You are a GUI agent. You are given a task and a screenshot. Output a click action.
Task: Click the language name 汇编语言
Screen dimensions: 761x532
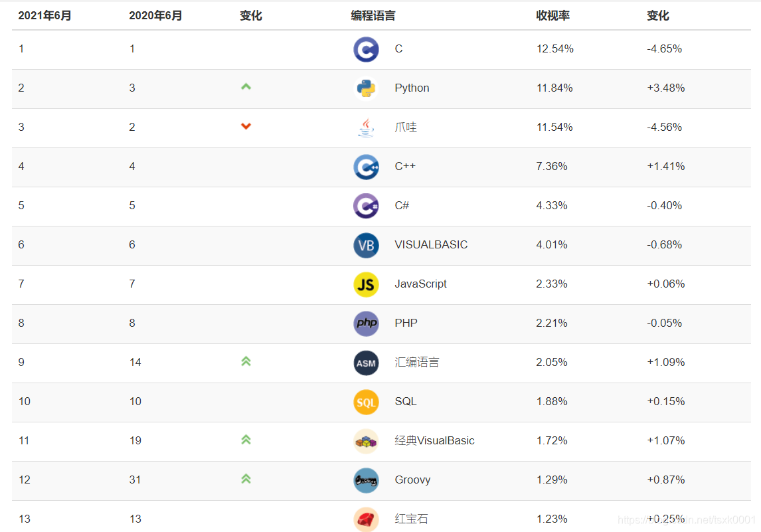(417, 362)
